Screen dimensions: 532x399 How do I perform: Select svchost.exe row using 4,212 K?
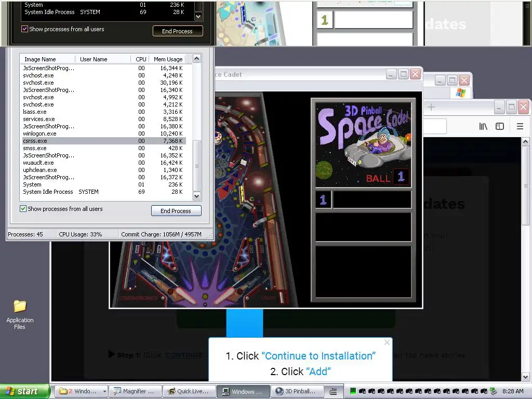[104, 104]
